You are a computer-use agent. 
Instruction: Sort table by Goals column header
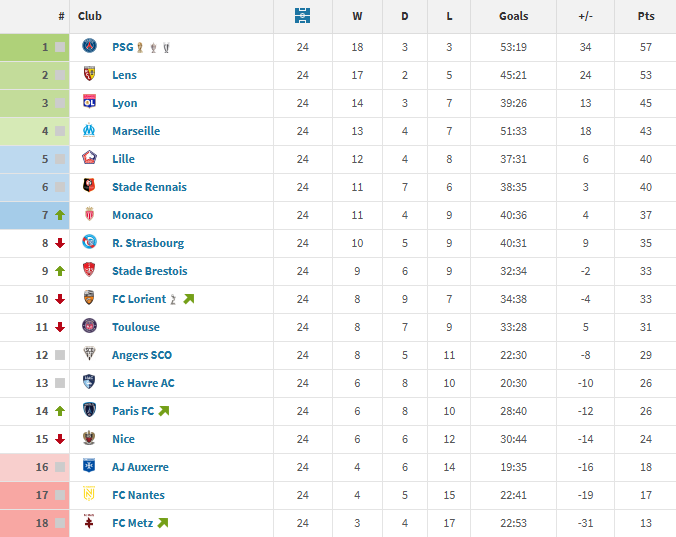point(513,16)
